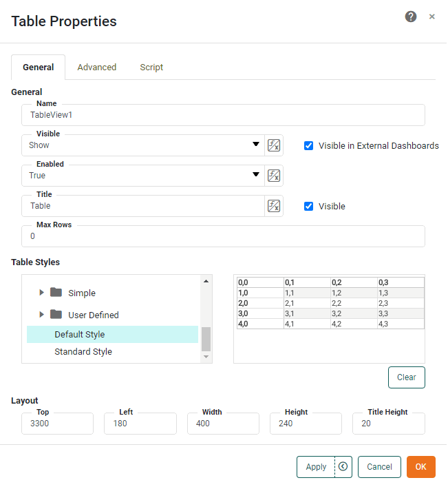
Task: Expand the User Defined styles folder
Action: coord(41,315)
